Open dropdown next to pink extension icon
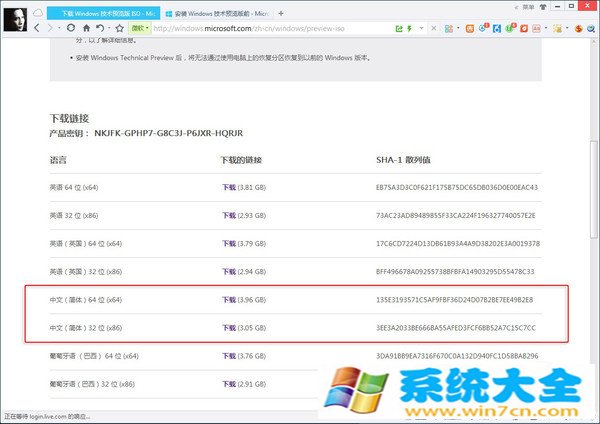 [546, 28]
